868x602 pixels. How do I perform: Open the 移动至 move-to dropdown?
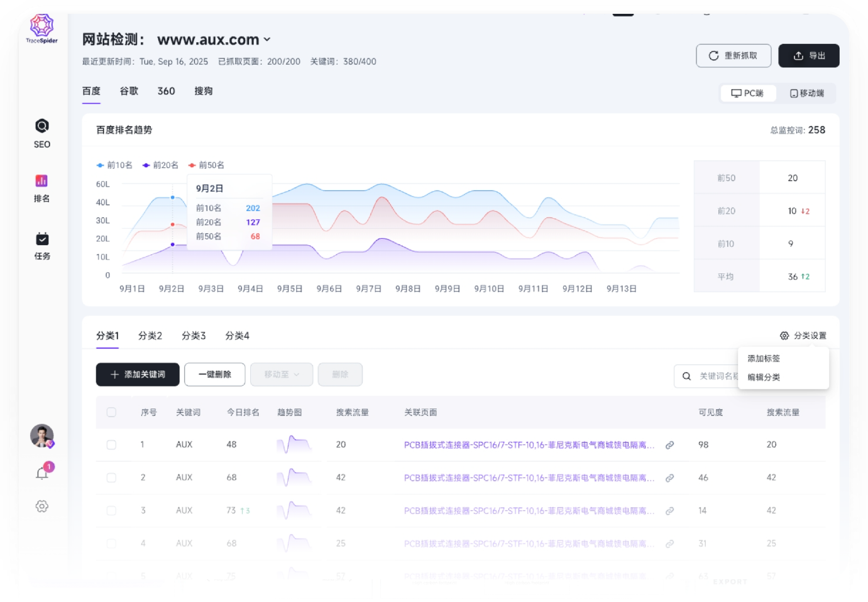pos(282,375)
